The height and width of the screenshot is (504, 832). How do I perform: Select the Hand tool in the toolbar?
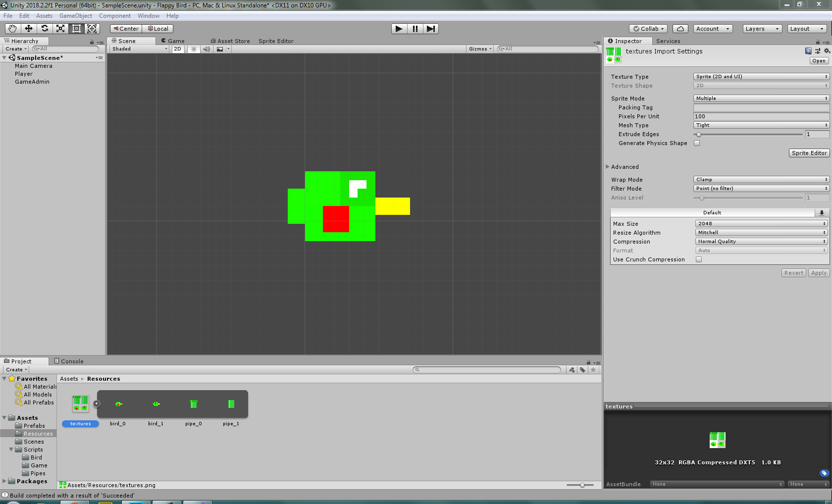coord(12,28)
